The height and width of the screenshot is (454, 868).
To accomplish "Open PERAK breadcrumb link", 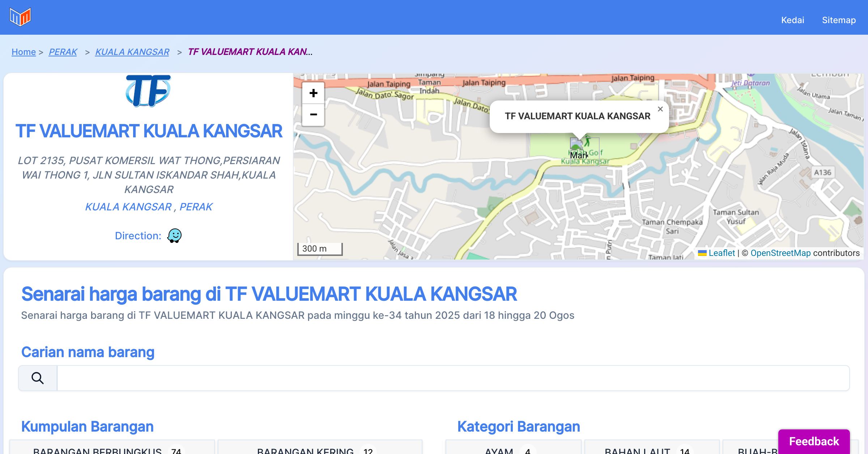I will click(x=63, y=52).
